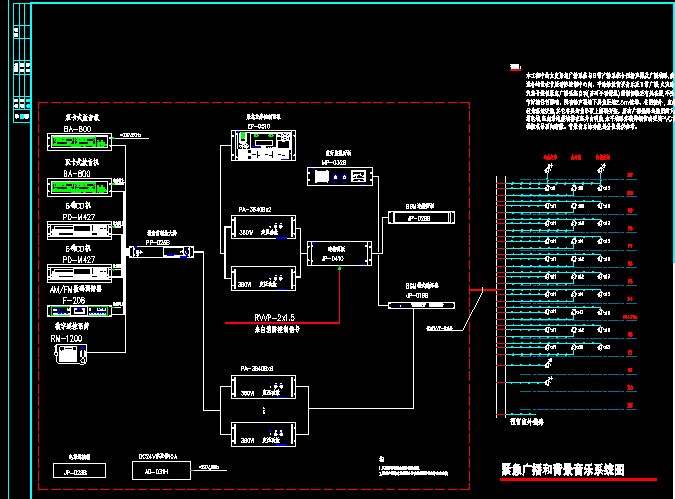Pick the red RVVP signal line
This screenshot has width=675, height=499.
pos(282,322)
